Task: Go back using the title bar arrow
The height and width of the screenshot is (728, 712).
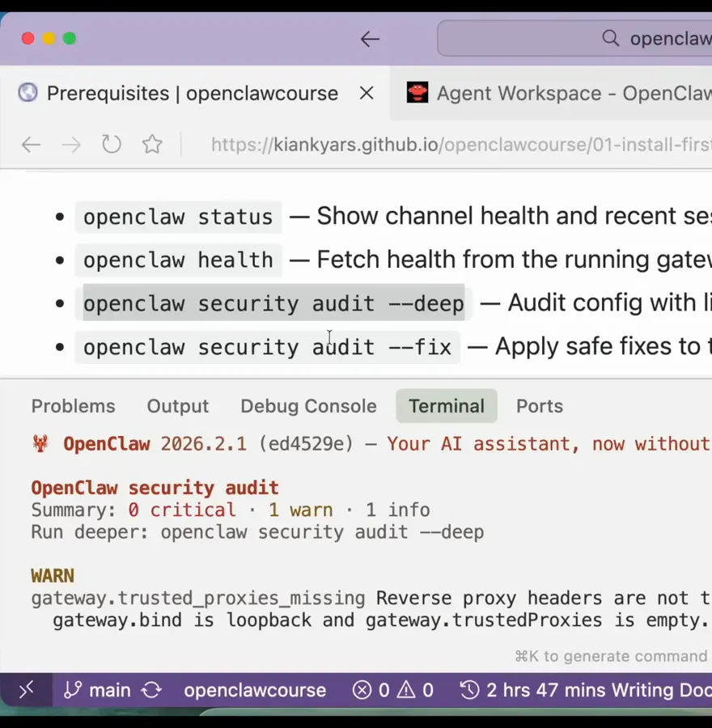Action: pyautogui.click(x=371, y=39)
